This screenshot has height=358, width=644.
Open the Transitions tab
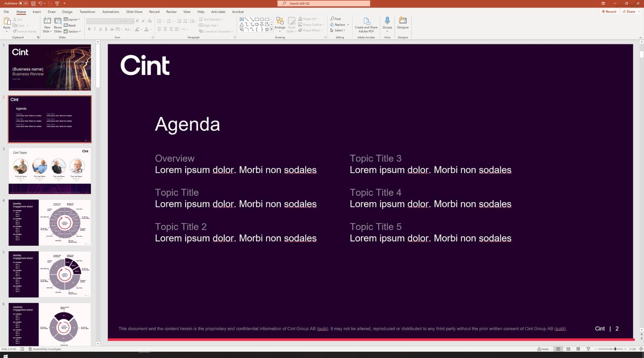coord(87,12)
